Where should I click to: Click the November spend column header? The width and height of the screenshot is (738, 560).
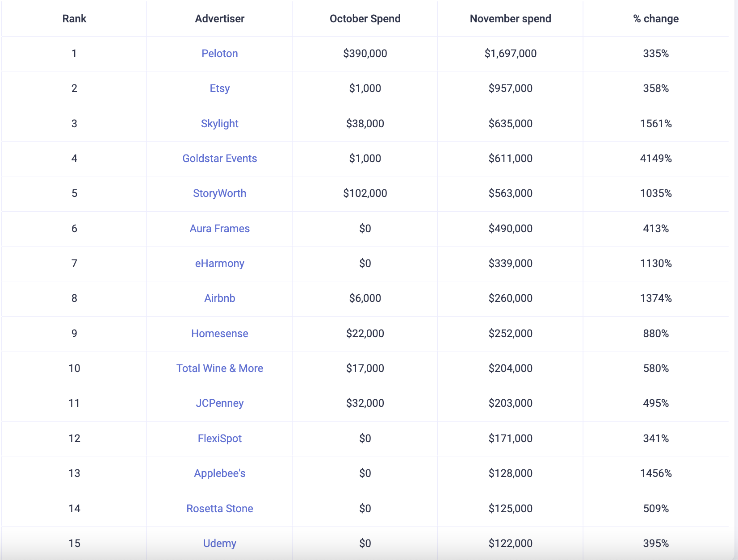[x=511, y=19]
